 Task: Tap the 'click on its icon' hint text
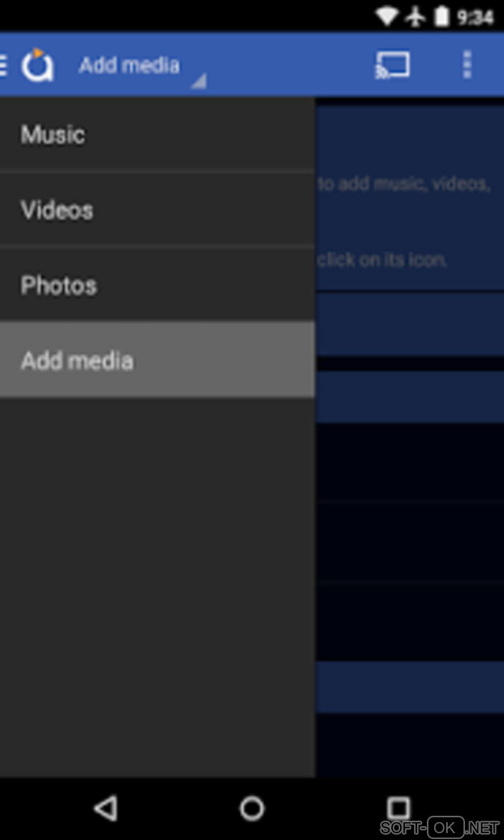point(382,259)
